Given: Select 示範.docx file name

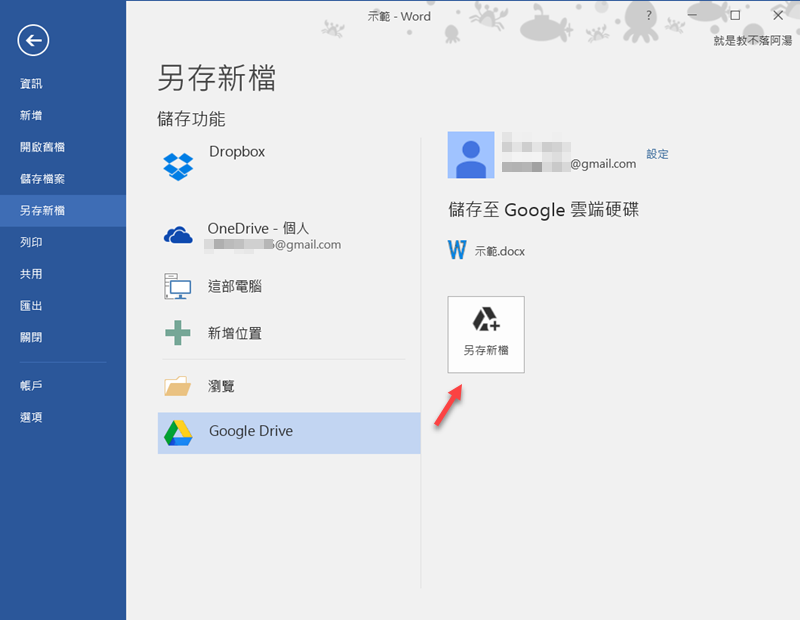Looking at the screenshot, I should [x=499, y=251].
